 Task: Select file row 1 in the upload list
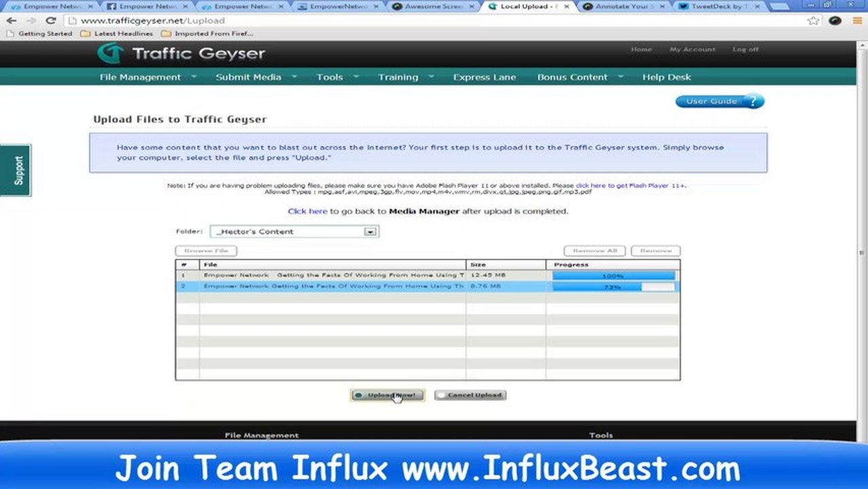point(428,276)
